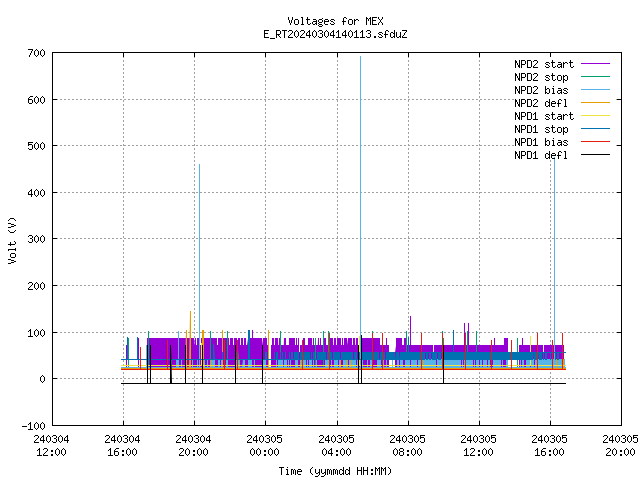Click the chart title 'Voltages for MEX'

(x=335, y=21)
